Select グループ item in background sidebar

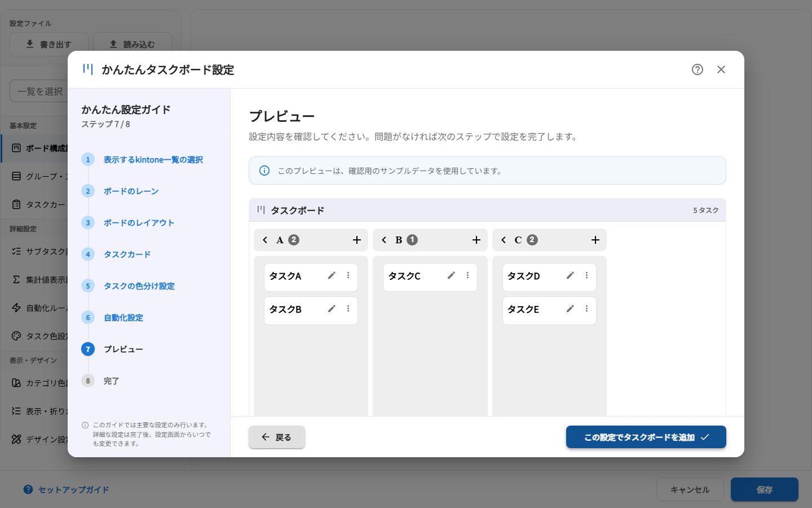35,176
